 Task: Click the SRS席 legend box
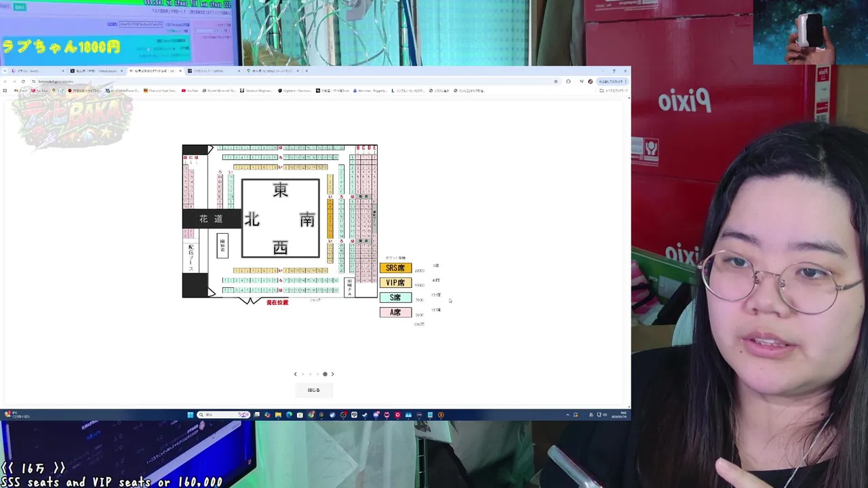(x=395, y=268)
